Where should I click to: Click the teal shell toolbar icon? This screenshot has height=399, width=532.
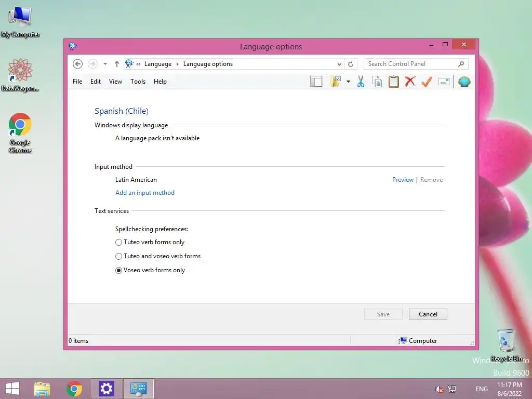[464, 82]
